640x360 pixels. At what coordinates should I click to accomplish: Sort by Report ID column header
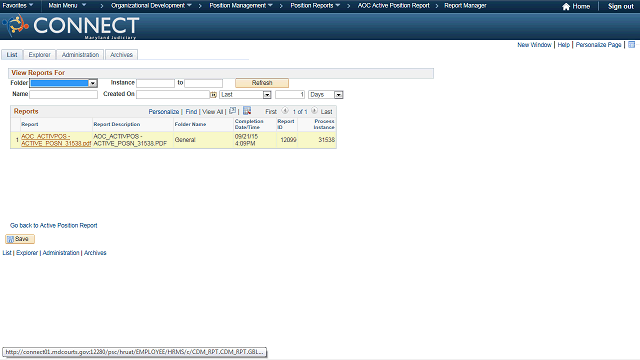point(286,124)
